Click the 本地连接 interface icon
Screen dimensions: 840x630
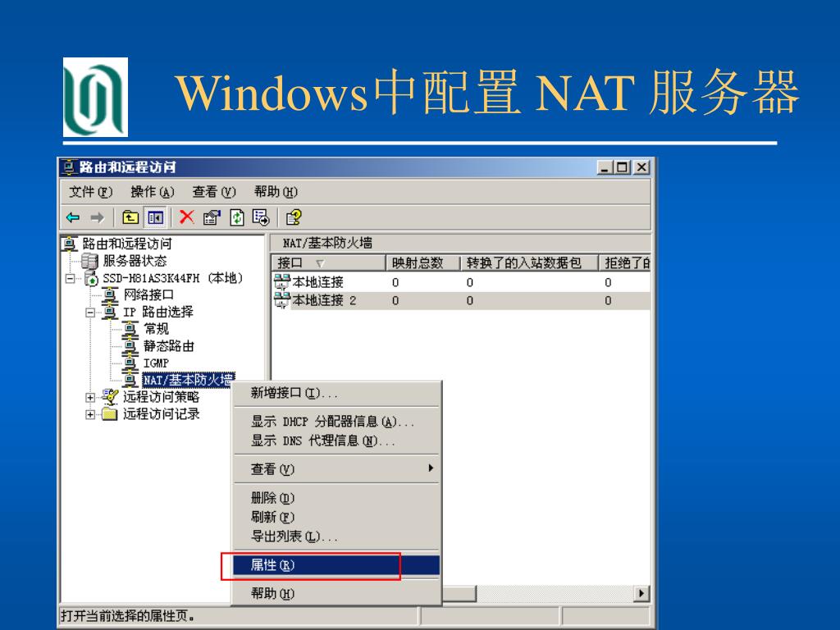coord(282,282)
